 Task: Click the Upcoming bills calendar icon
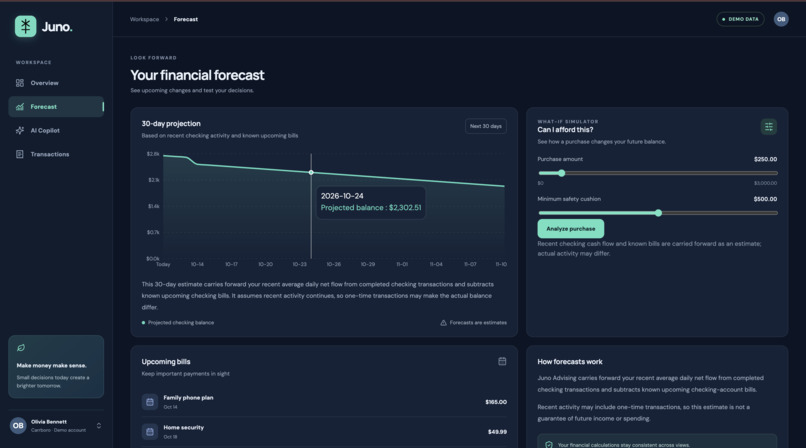pos(502,361)
